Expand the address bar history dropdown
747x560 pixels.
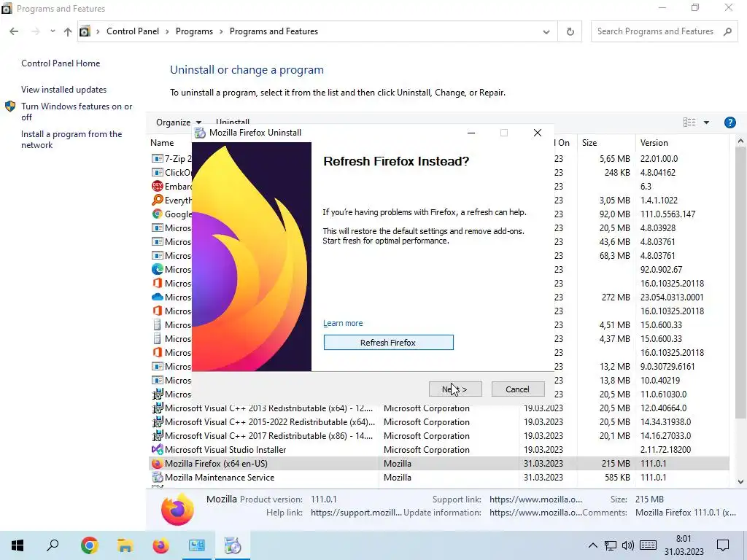(546, 32)
